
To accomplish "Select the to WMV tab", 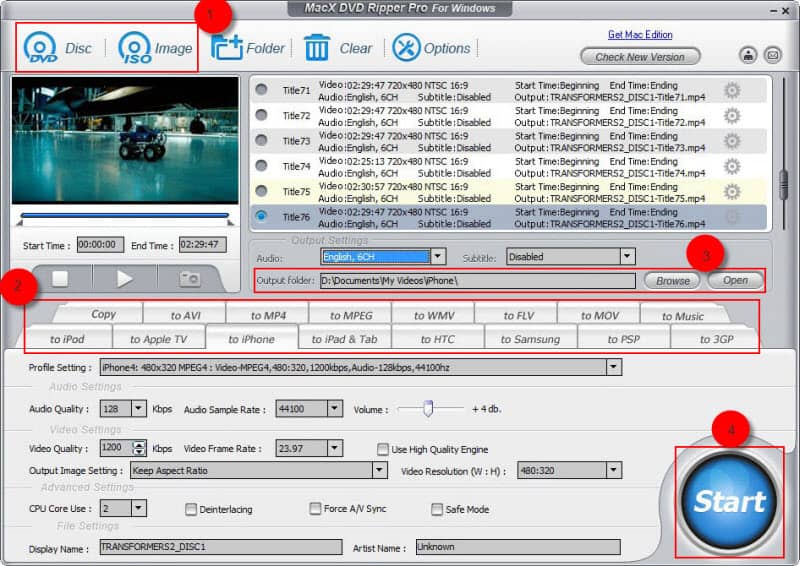I will click(434, 315).
